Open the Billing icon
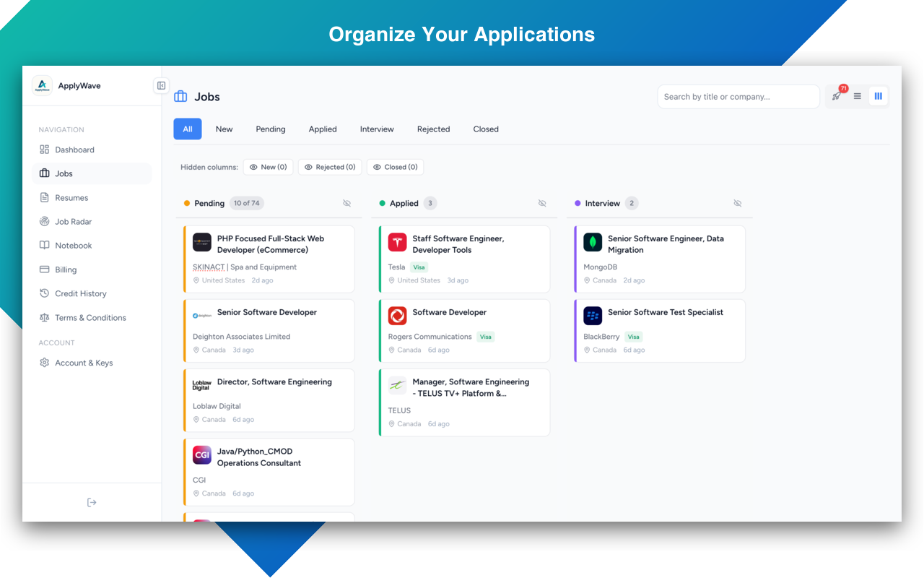The width and height of the screenshot is (924, 578). [x=45, y=269]
